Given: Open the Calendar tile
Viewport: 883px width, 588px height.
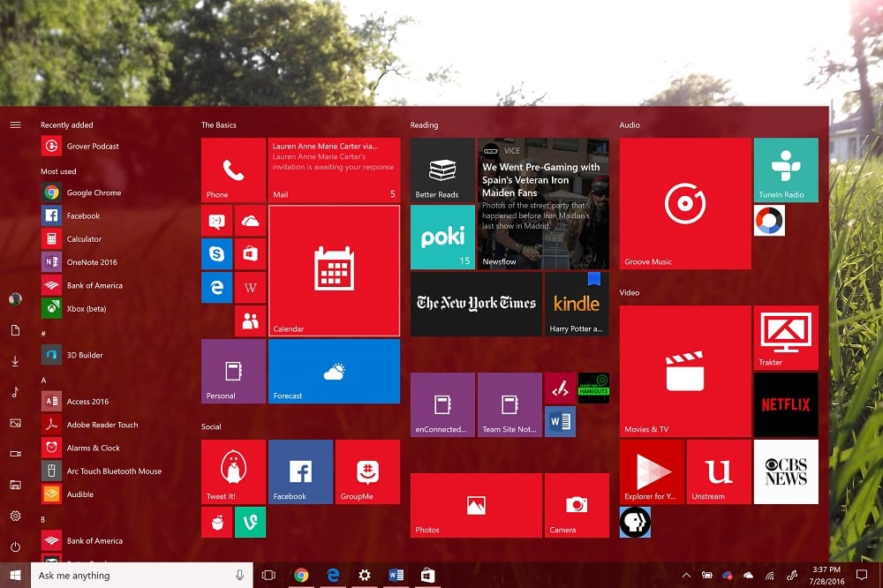Looking at the screenshot, I should [335, 271].
